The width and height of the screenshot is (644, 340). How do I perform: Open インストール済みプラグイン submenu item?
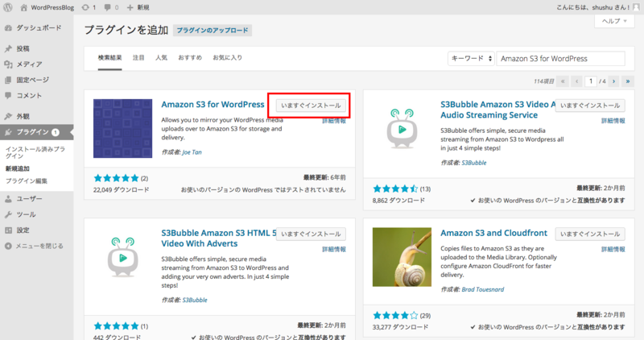35,152
